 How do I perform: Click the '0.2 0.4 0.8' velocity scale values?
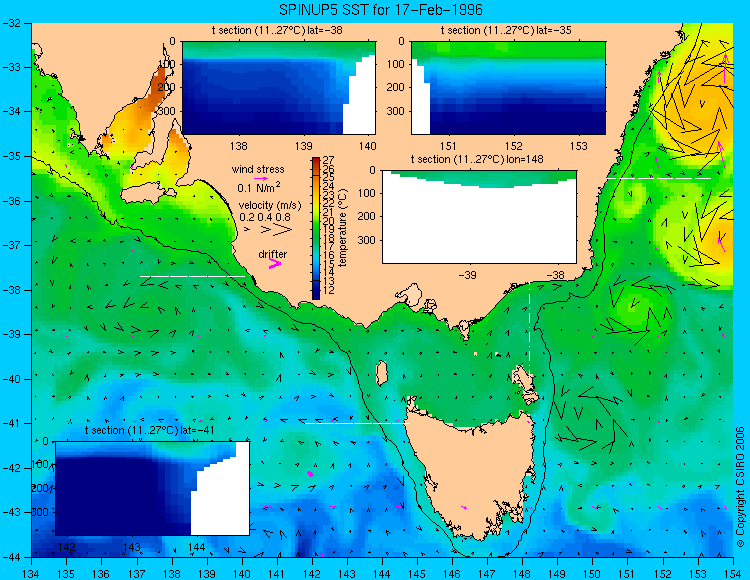tap(265, 217)
